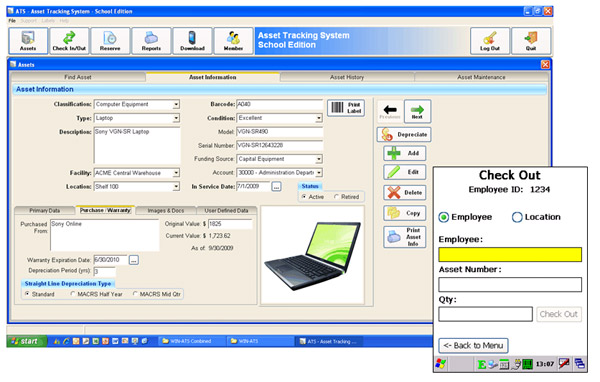Expand the Classification dropdown
Image resolution: width=600 pixels, height=382 pixels.
tap(176, 104)
